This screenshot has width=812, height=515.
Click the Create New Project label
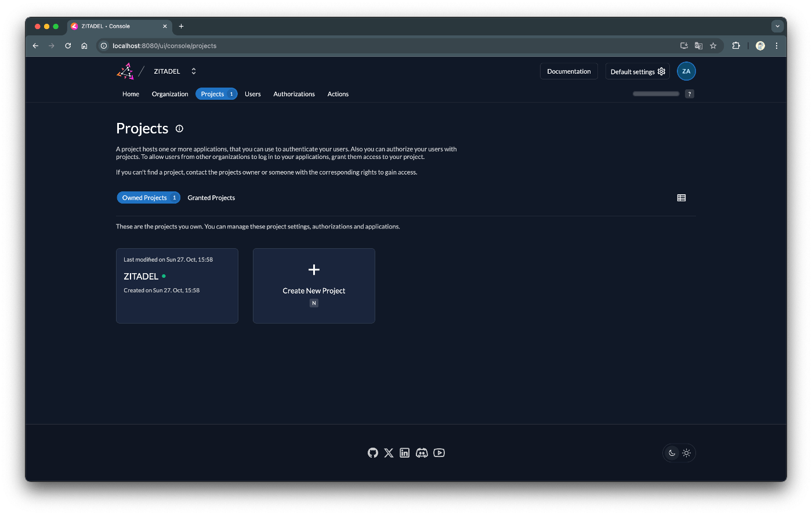(314, 291)
